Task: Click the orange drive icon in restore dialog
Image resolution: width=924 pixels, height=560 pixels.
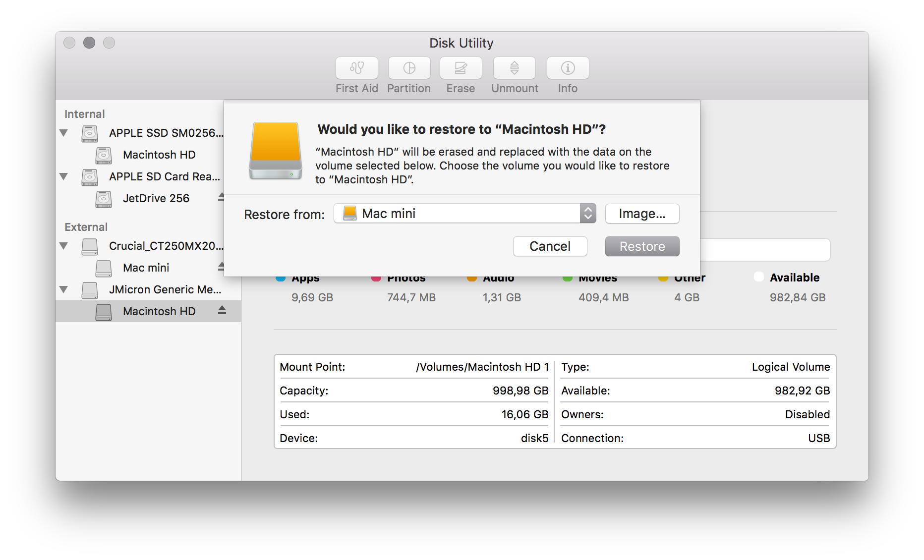Action: tap(276, 151)
